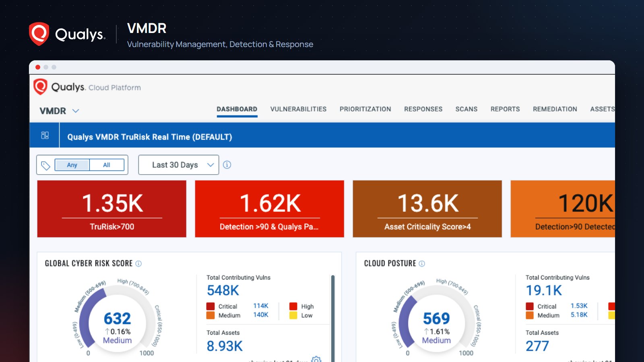Viewport: 644px width, 362px height.
Task: Click the Global Cyber Risk widget scrollbar
Action: [x=333, y=318]
